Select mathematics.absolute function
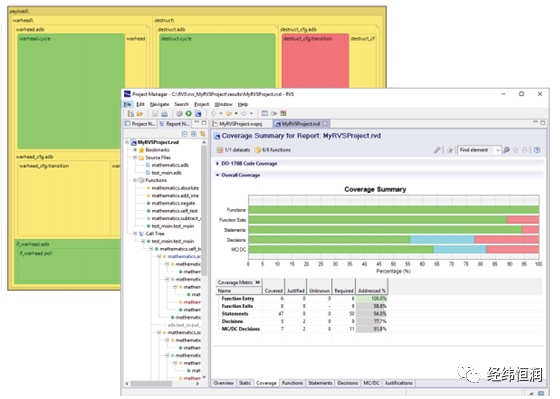The height and width of the screenshot is (399, 560). [x=175, y=188]
